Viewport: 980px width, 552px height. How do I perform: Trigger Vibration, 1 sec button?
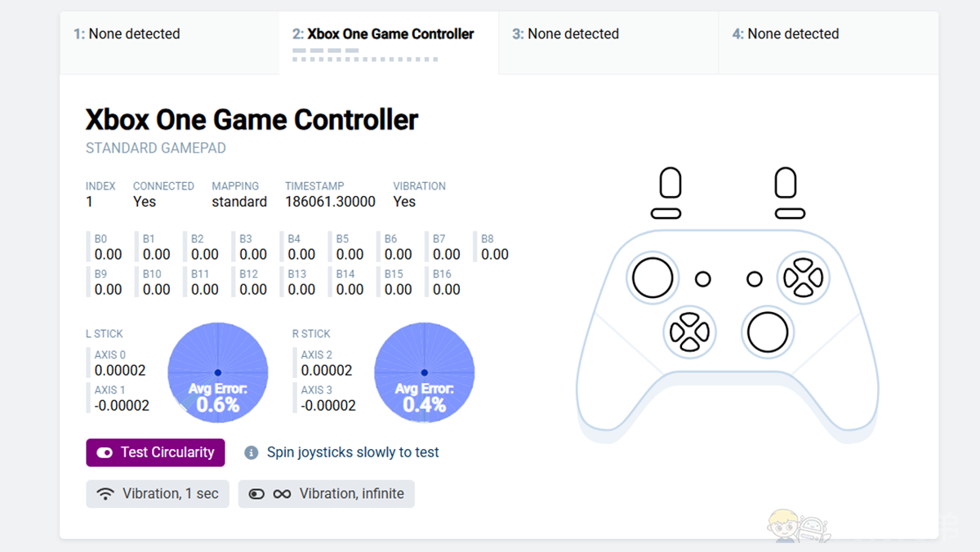point(158,494)
